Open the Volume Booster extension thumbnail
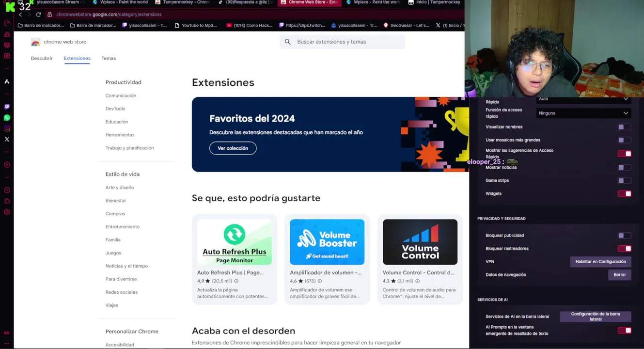 coord(327,242)
